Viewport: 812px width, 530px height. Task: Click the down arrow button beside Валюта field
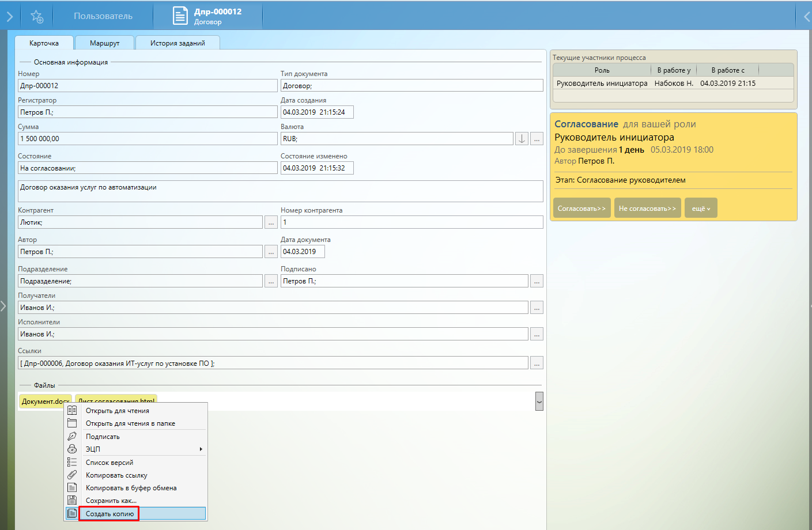522,139
